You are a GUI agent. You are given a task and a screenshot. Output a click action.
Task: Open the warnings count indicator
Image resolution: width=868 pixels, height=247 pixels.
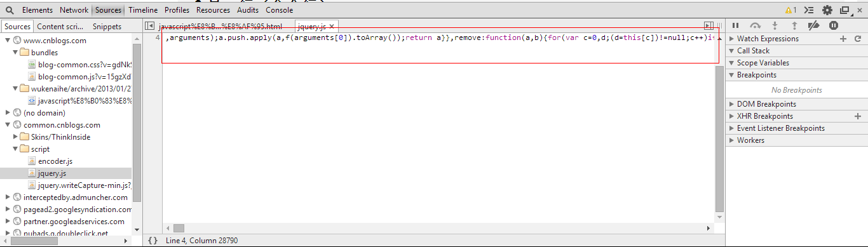pyautogui.click(x=791, y=10)
